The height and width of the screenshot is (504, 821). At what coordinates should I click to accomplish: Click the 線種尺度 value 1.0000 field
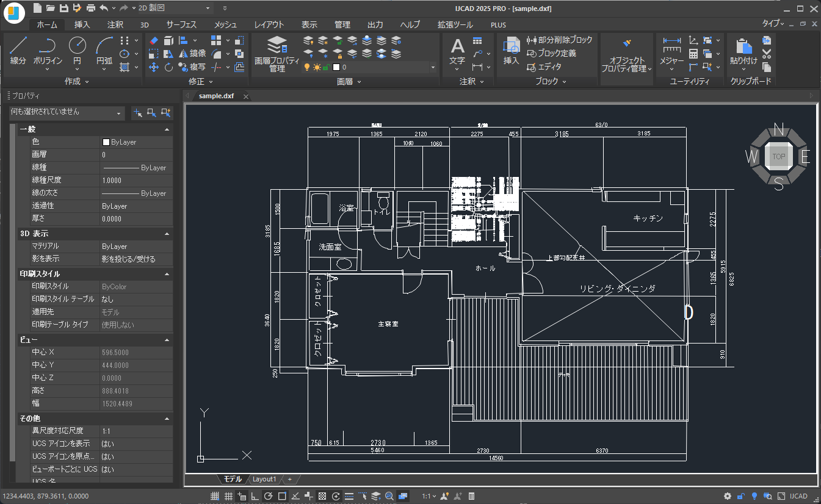pyautogui.click(x=136, y=181)
